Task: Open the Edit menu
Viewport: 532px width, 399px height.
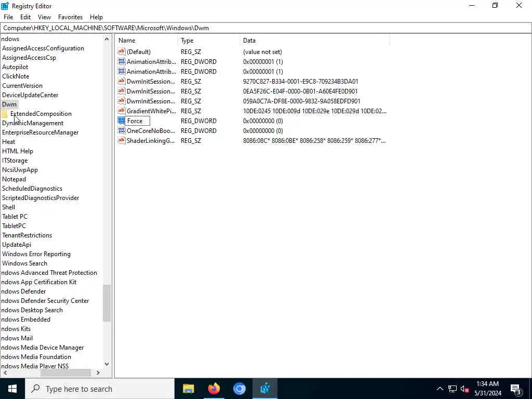Action: [x=25, y=17]
